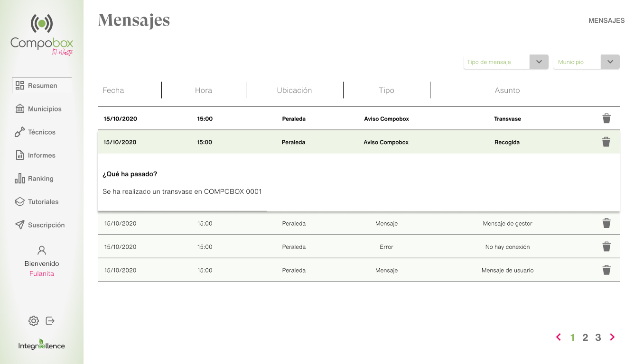Open the Informes menu item

[x=41, y=155]
